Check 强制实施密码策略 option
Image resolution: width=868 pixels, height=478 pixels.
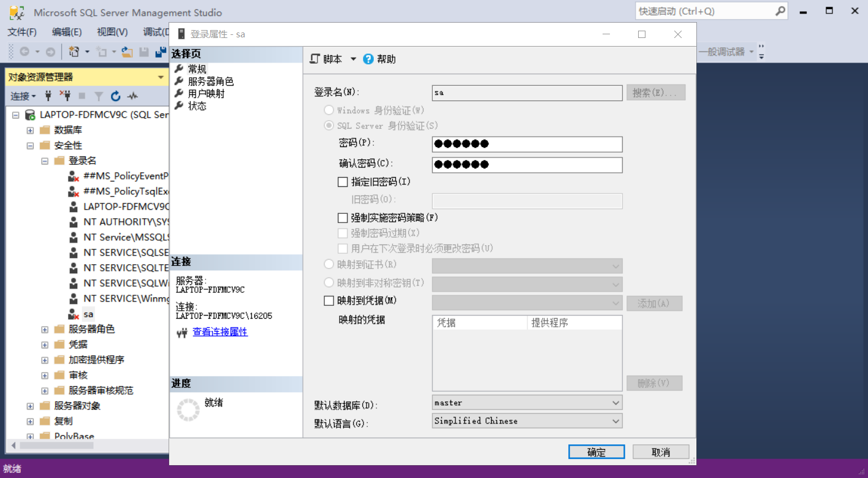pos(343,217)
